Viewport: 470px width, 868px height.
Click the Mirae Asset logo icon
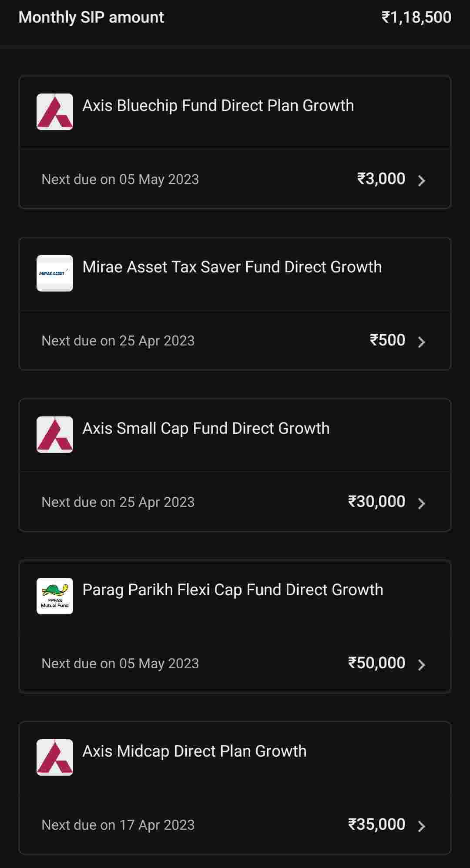[55, 273]
